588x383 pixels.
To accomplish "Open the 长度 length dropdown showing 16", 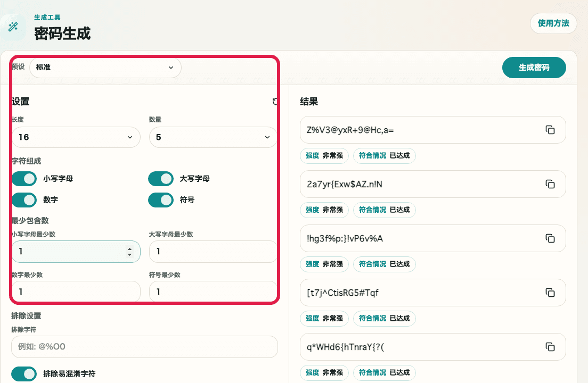I will click(76, 137).
